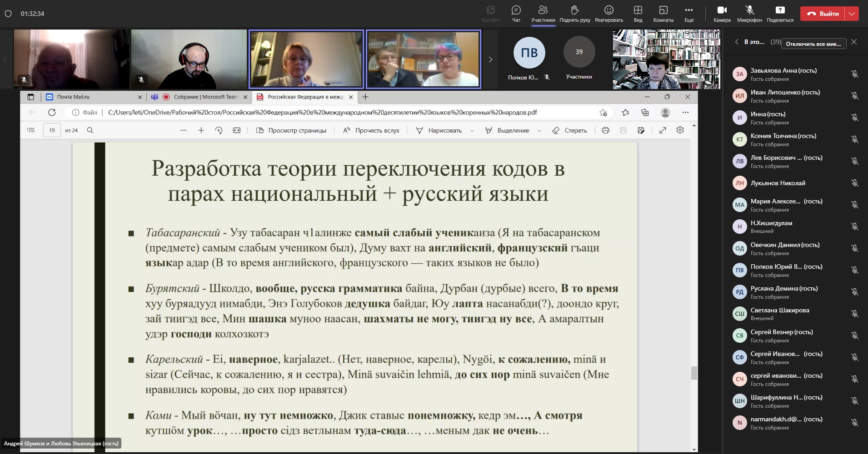The image size is (868, 454).
Task: Open dropdown arrow beside Leave button
Action: pyautogui.click(x=852, y=14)
